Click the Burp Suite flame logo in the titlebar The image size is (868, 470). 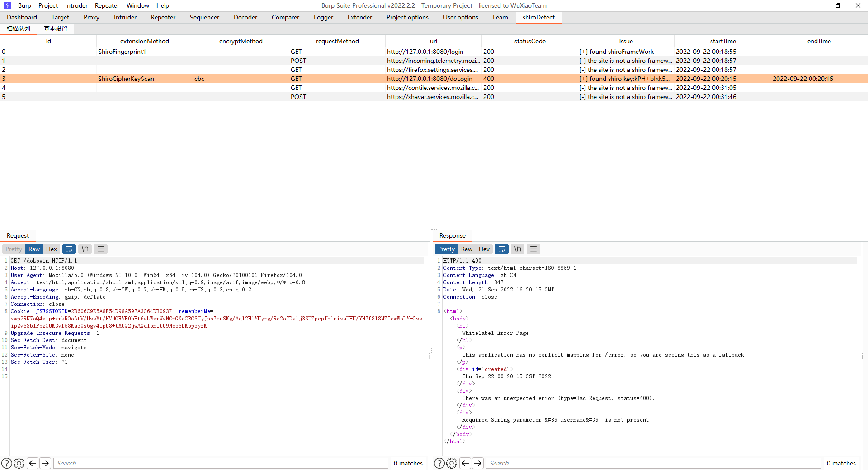click(x=6, y=5)
